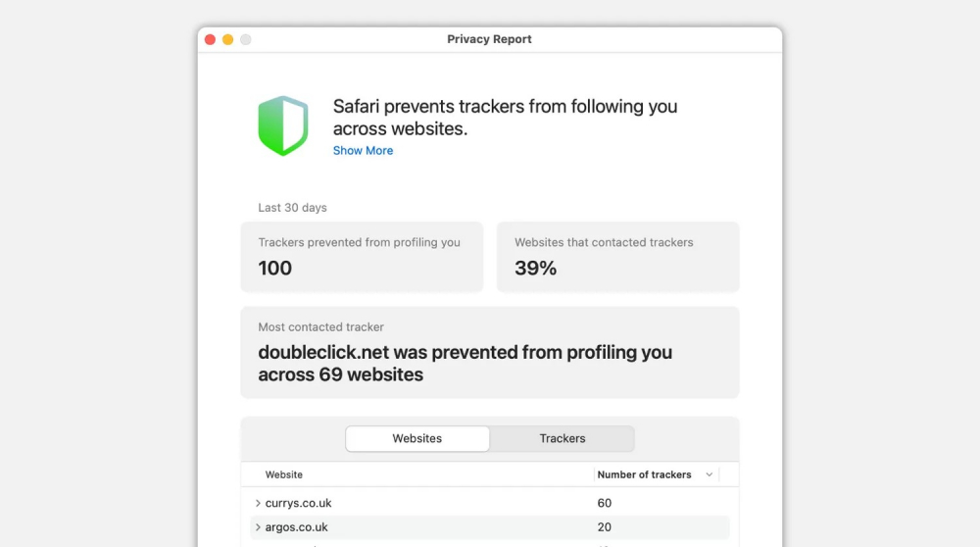
Task: Select the currys.co.uk website name
Action: click(x=298, y=503)
